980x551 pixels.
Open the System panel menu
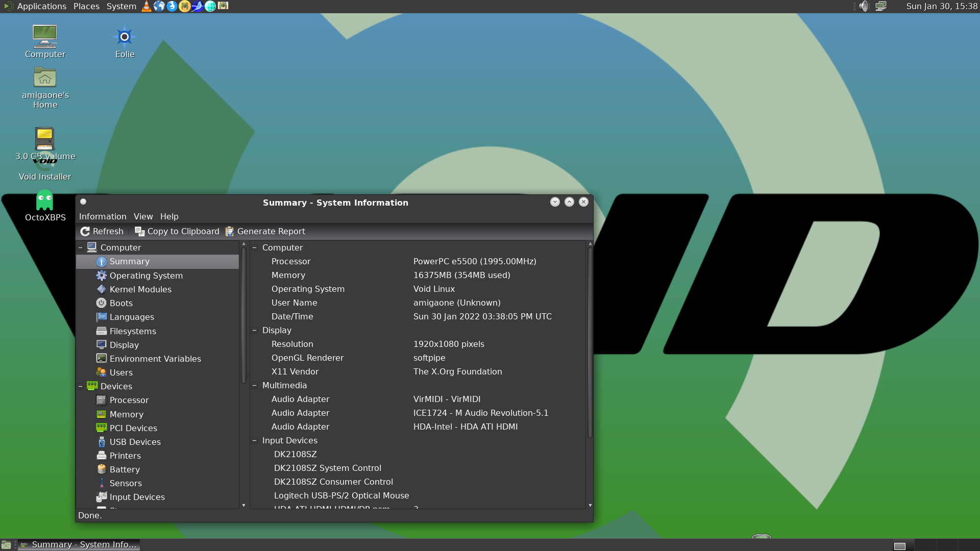point(121,6)
